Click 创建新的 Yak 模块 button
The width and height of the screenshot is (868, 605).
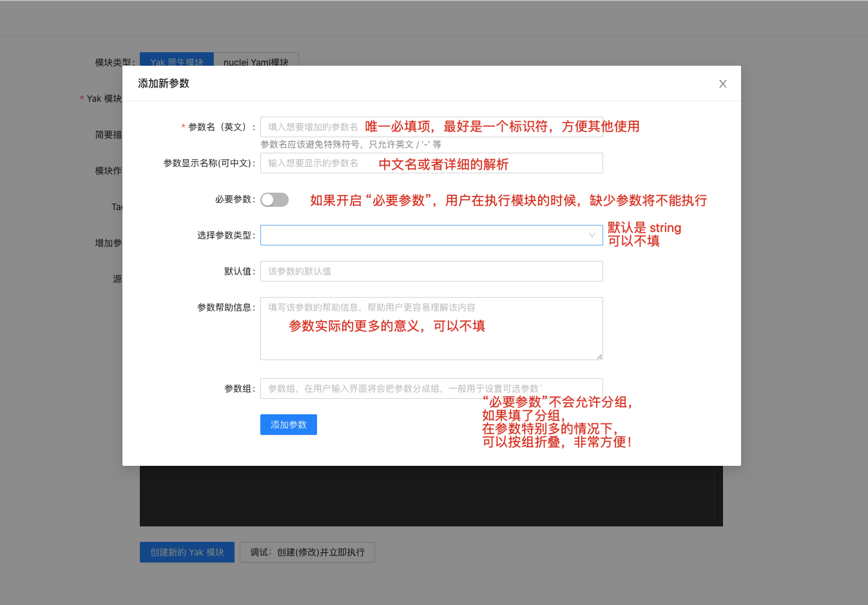pos(187,552)
